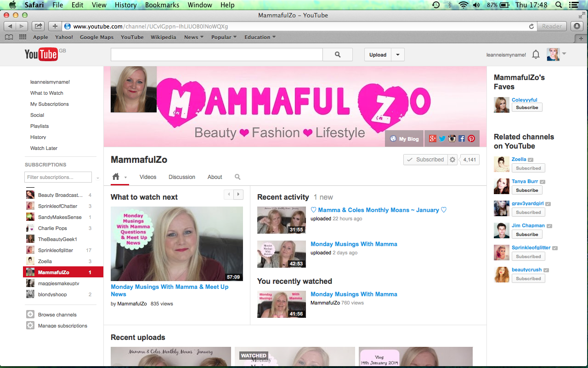The width and height of the screenshot is (588, 368).
Task: Click the Filter subscriptions text field
Action: tap(58, 177)
